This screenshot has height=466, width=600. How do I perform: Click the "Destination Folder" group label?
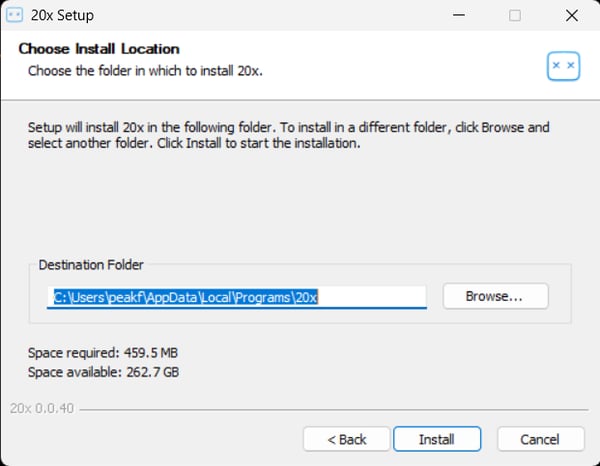[91, 265]
